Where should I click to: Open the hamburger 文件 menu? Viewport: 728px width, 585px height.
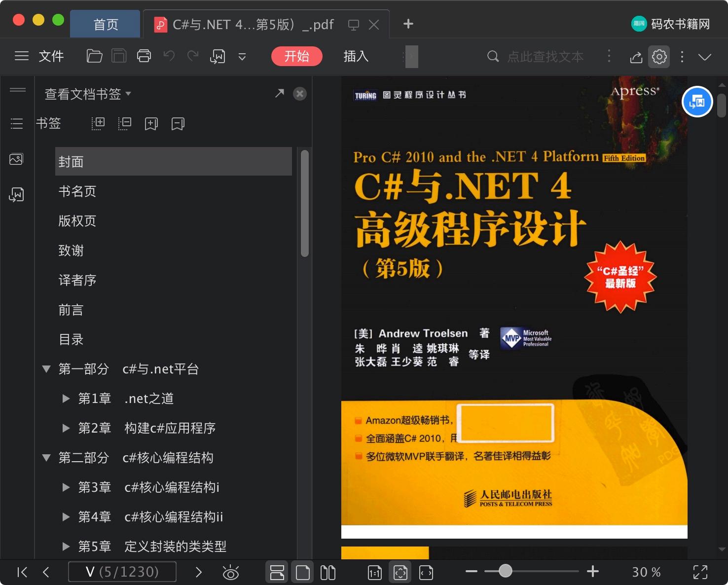[39, 56]
